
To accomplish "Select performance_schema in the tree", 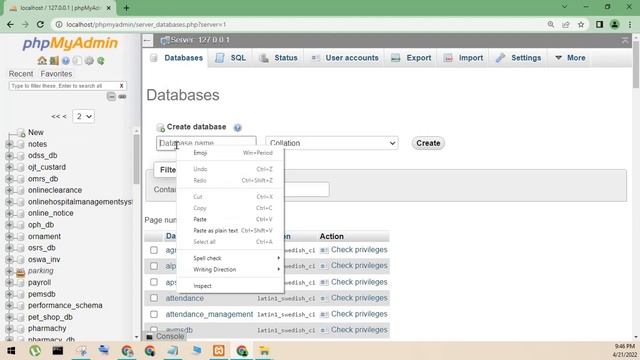I will coord(65,305).
